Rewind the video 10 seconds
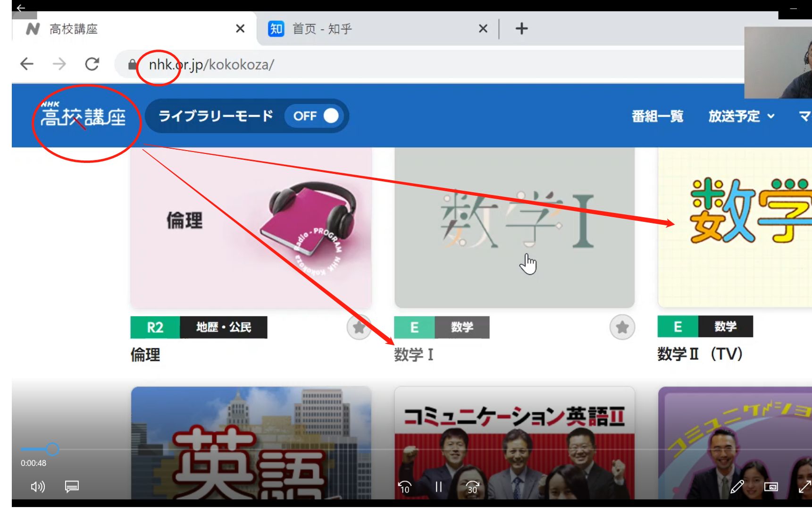This screenshot has height=508, width=812. click(x=404, y=486)
